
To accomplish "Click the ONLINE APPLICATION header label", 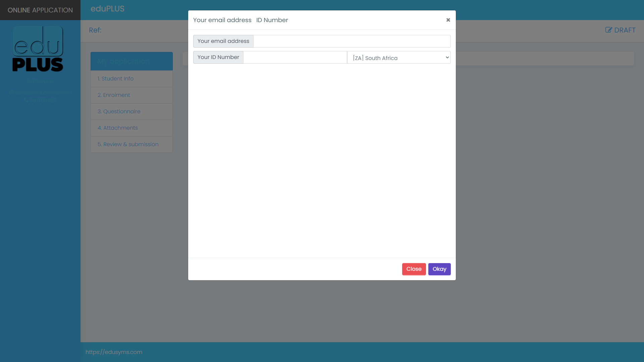I will pos(40,10).
